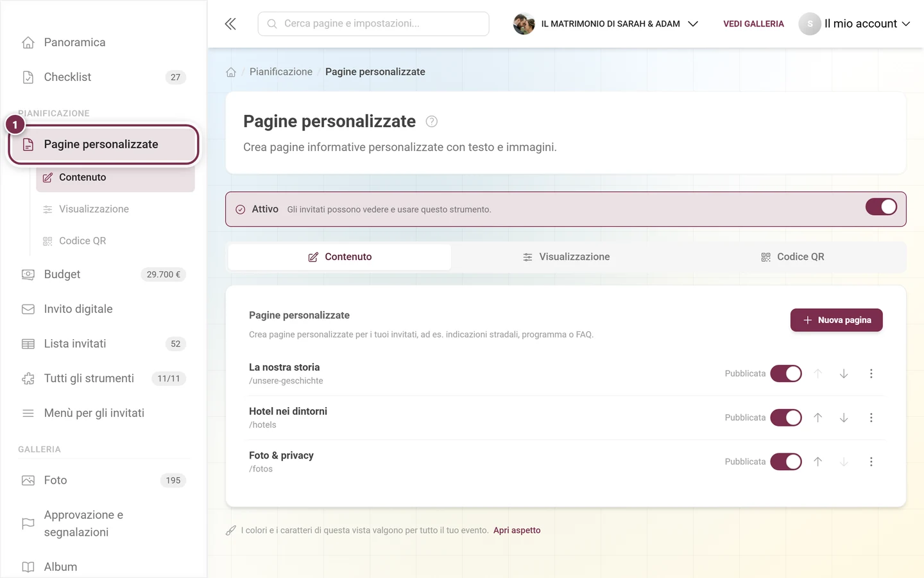Click the Apri aspetto link
The image size is (924, 578).
point(517,530)
